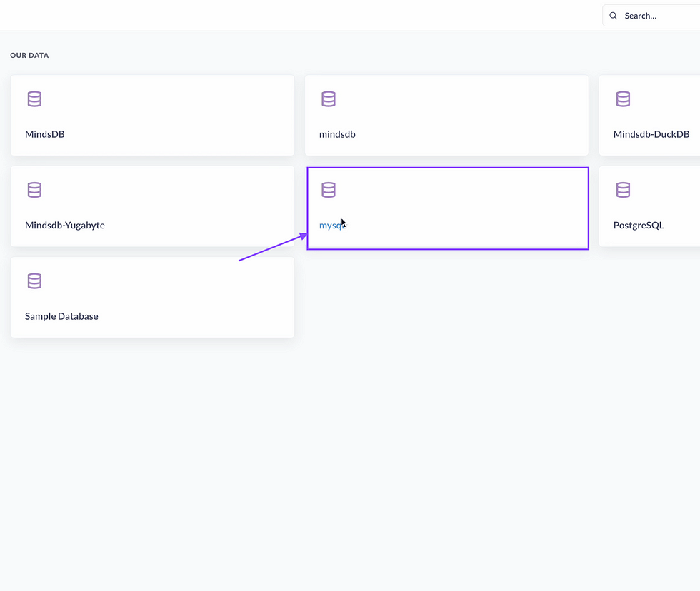Click the OUR DATA section heading
This screenshot has height=591, width=700.
29,55
